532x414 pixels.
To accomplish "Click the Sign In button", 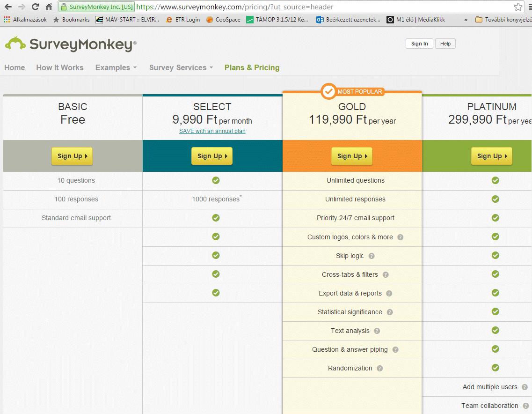I will pos(419,44).
